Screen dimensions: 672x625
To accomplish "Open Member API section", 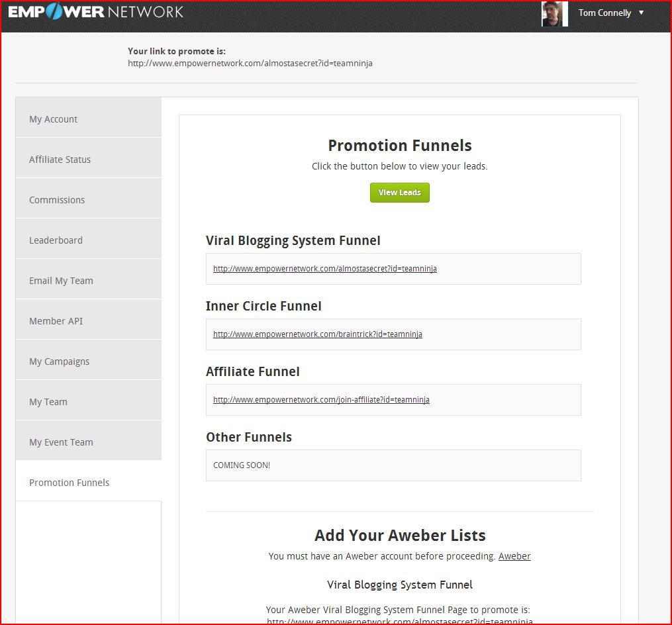I will [x=89, y=319].
